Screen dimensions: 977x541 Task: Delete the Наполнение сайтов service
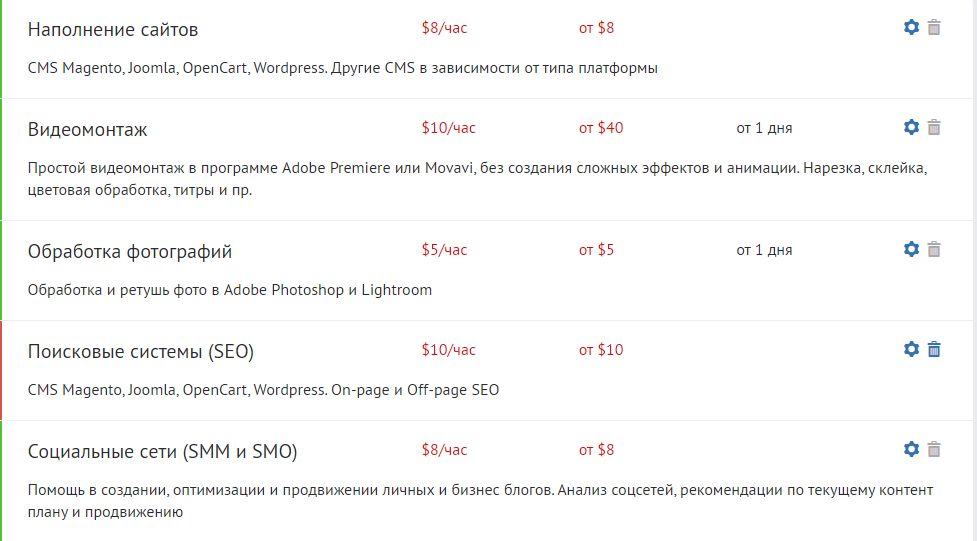tap(934, 27)
